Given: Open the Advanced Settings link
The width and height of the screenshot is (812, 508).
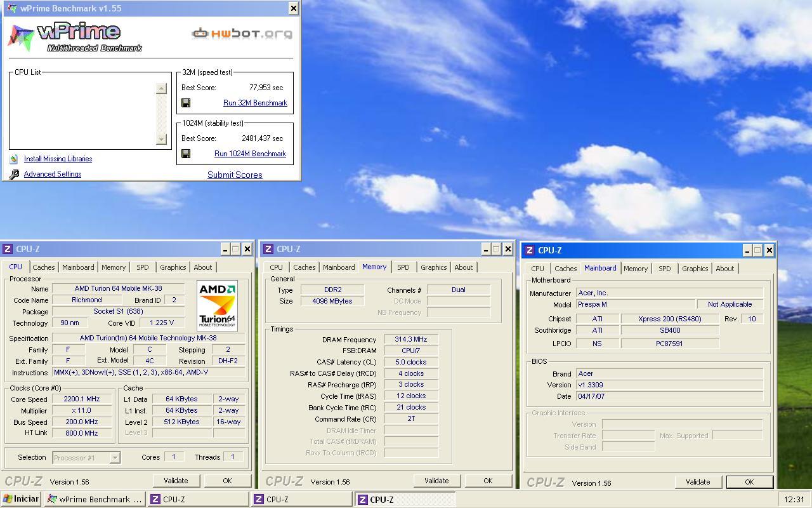Looking at the screenshot, I should (53, 174).
